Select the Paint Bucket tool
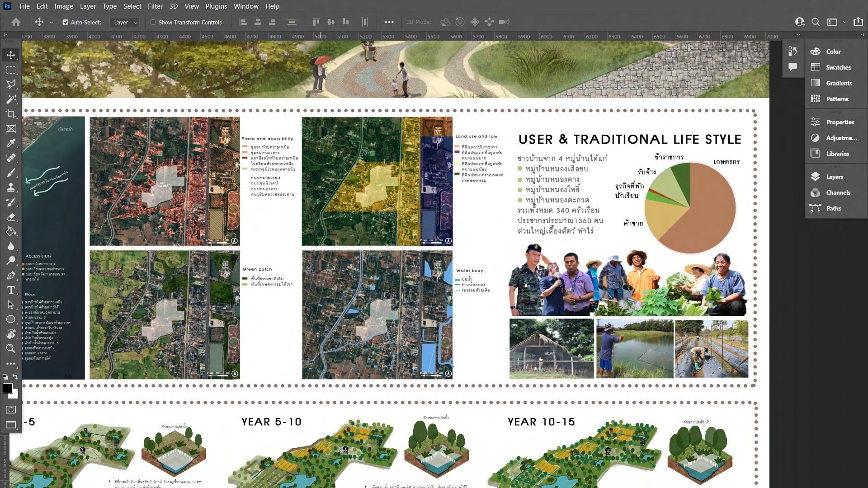This screenshot has width=868, height=488. pyautogui.click(x=11, y=231)
